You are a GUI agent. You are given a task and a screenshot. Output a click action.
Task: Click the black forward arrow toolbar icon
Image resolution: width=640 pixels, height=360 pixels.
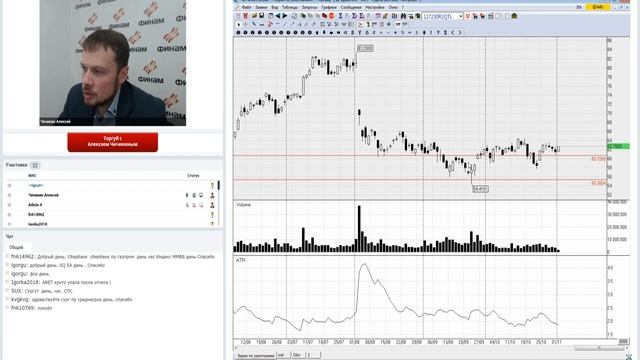285,16
